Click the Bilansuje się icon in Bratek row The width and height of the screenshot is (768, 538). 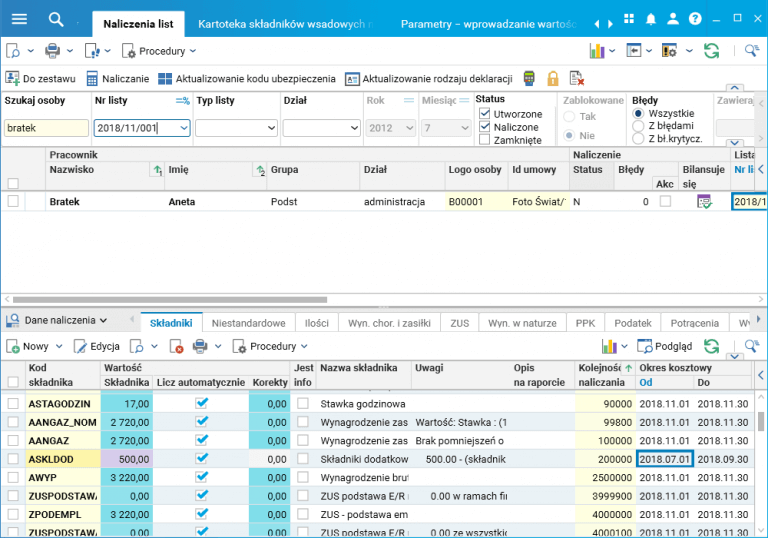click(x=704, y=201)
